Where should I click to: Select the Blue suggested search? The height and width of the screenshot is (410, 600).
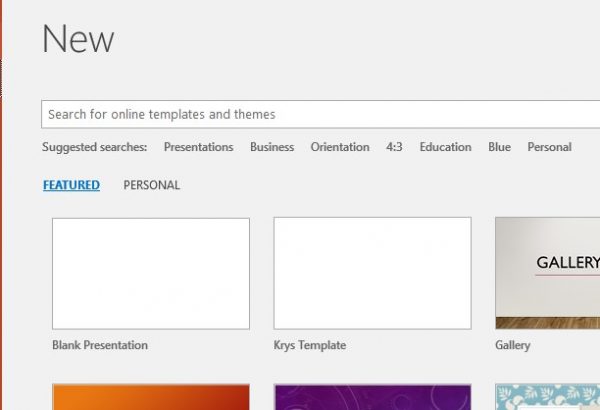(499, 147)
